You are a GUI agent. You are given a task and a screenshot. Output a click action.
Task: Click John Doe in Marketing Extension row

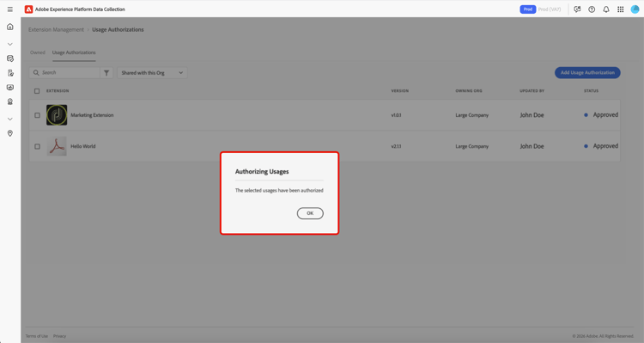pos(532,115)
